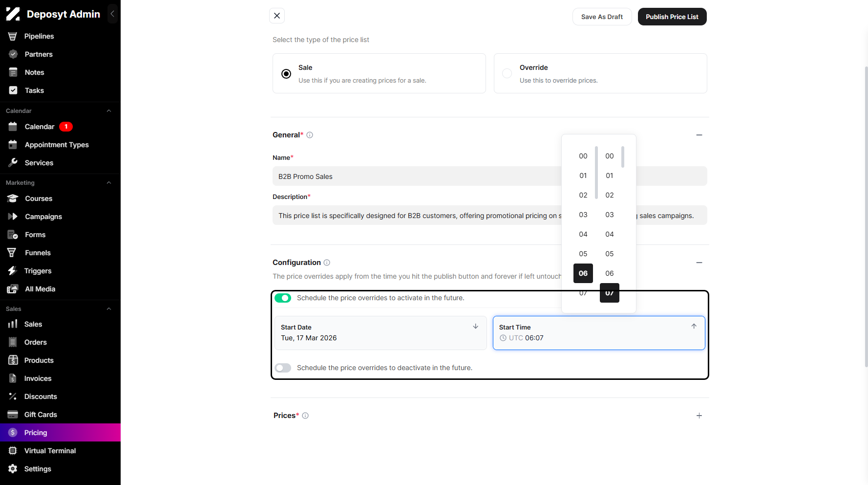Select minute 06 in time picker
The image size is (868, 485).
pos(609,273)
